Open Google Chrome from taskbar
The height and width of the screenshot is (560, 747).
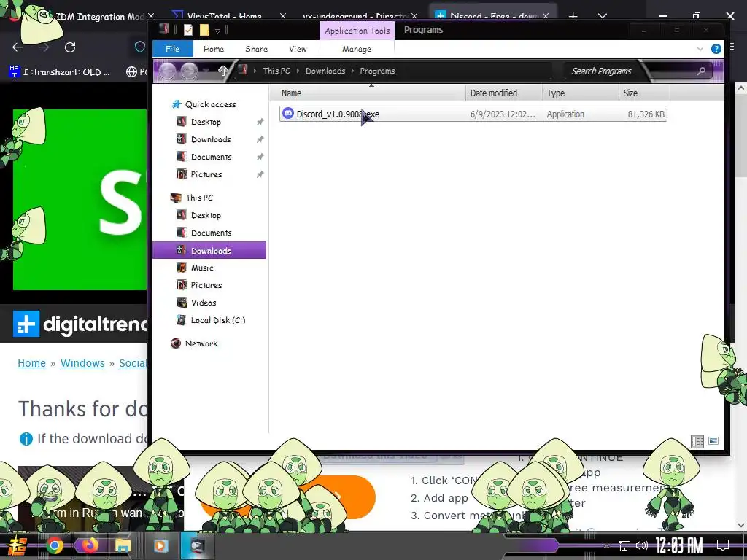[x=54, y=545]
